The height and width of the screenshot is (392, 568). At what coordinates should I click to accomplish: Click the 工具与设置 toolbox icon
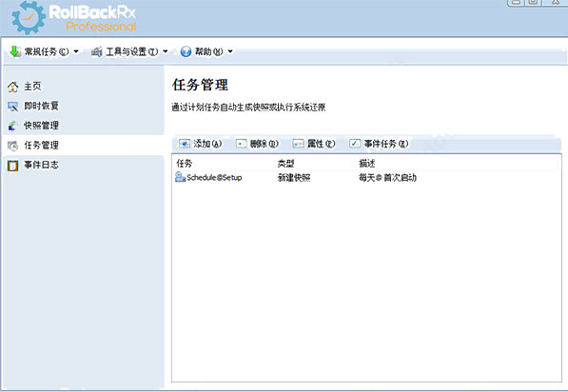point(97,51)
